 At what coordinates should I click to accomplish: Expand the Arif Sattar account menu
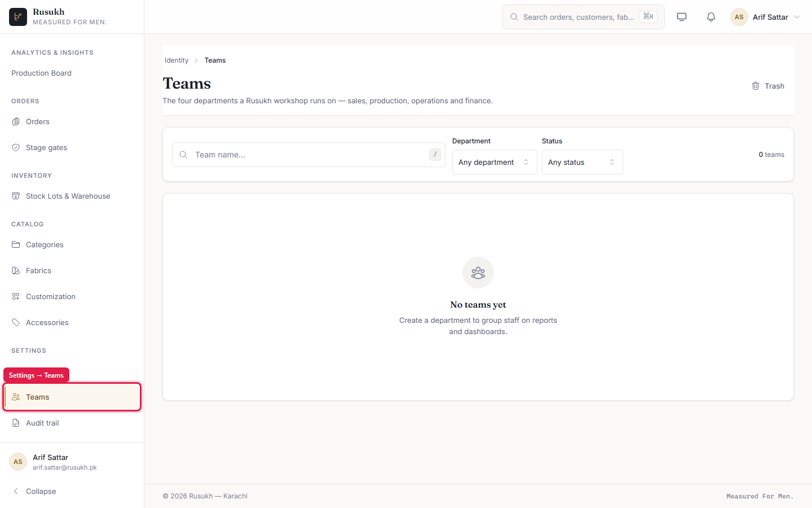point(765,17)
